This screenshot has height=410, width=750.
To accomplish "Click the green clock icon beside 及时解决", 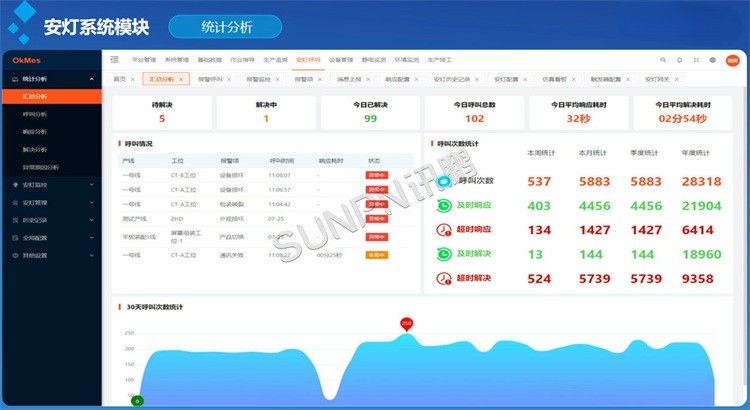I will coord(444,254).
